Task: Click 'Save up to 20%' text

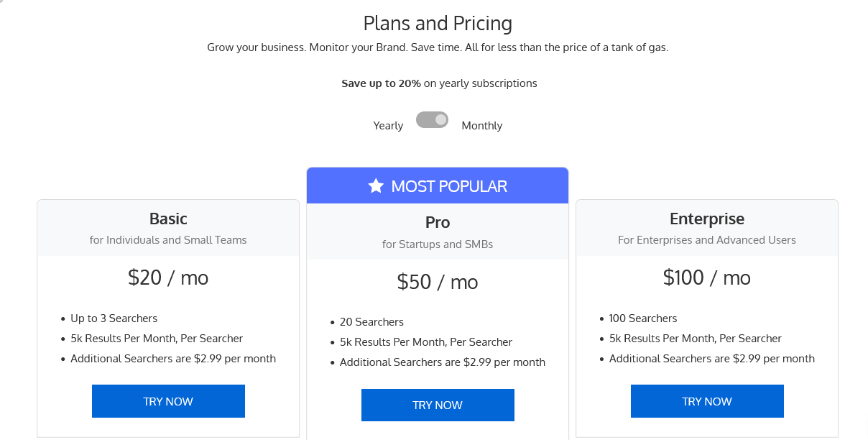Action: (381, 83)
